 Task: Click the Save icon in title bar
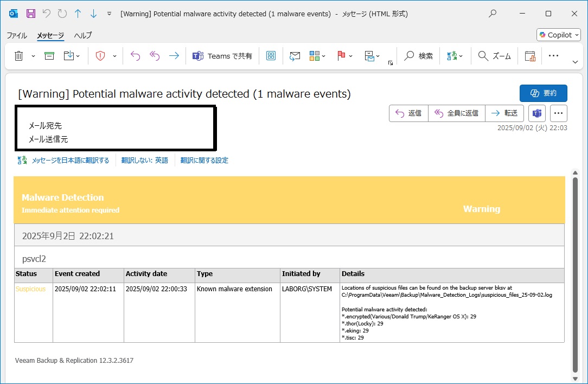(31, 14)
